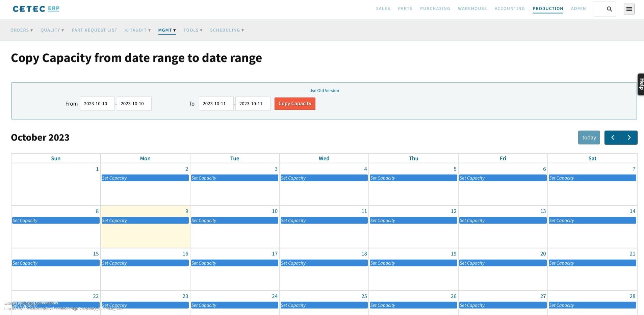
Task: Open the Scheduling dropdown menu
Action: pyautogui.click(x=227, y=30)
